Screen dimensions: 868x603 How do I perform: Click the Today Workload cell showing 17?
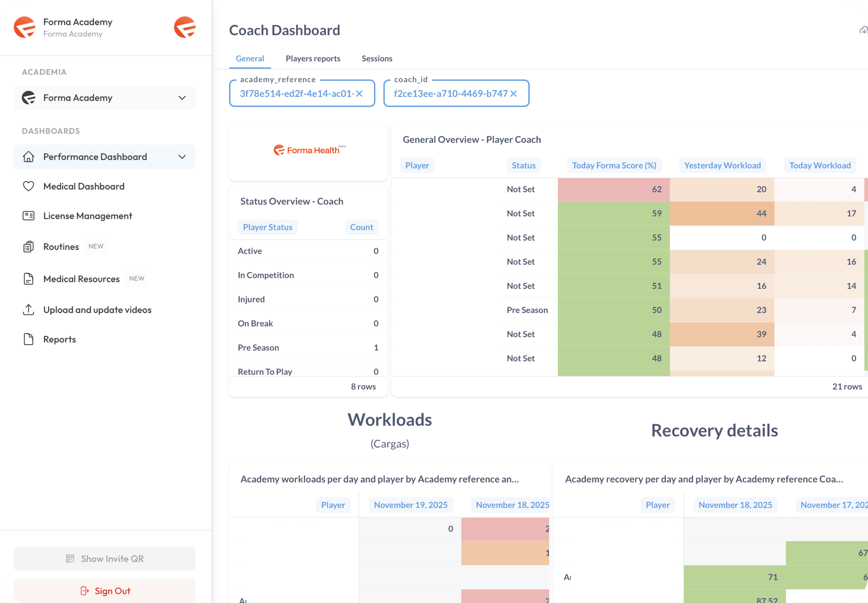tap(819, 213)
